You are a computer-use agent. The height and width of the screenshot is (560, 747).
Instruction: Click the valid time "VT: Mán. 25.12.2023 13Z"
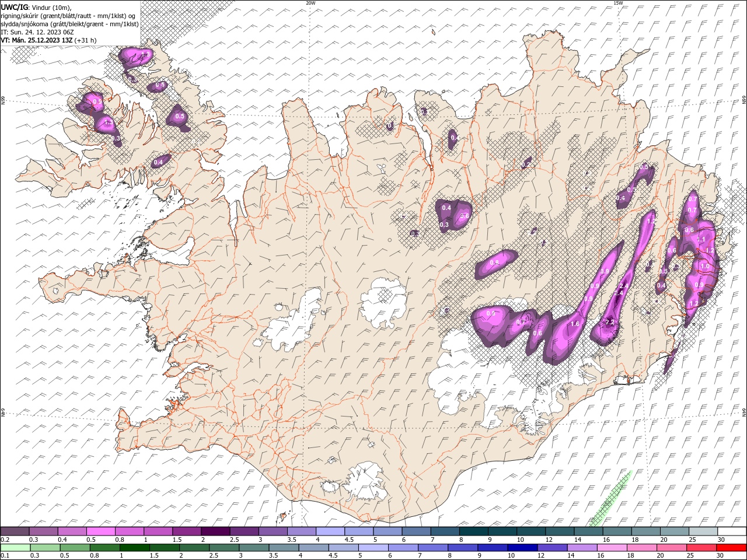coord(37,40)
